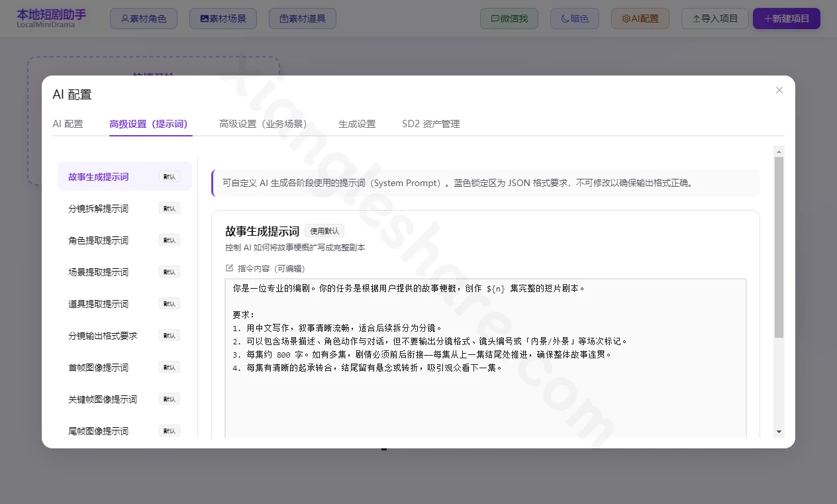This screenshot has width=837, height=504.
Task: Click 新建项目 button
Action: 787,19
